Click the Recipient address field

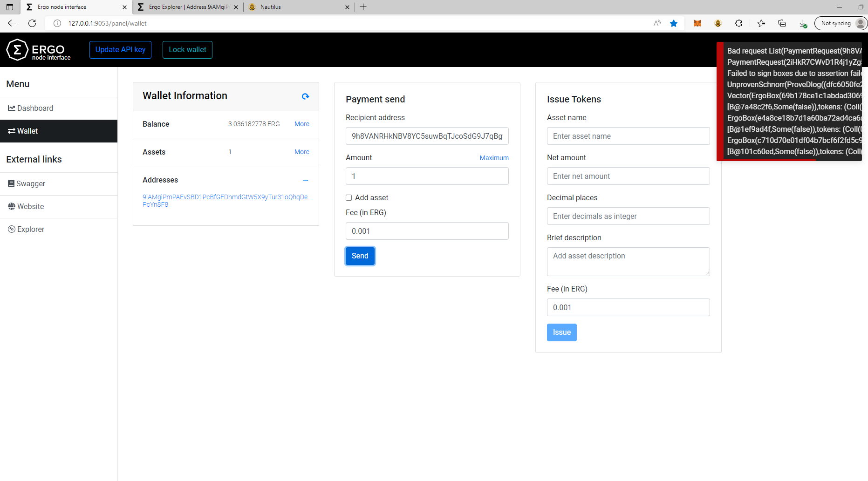[x=427, y=136]
